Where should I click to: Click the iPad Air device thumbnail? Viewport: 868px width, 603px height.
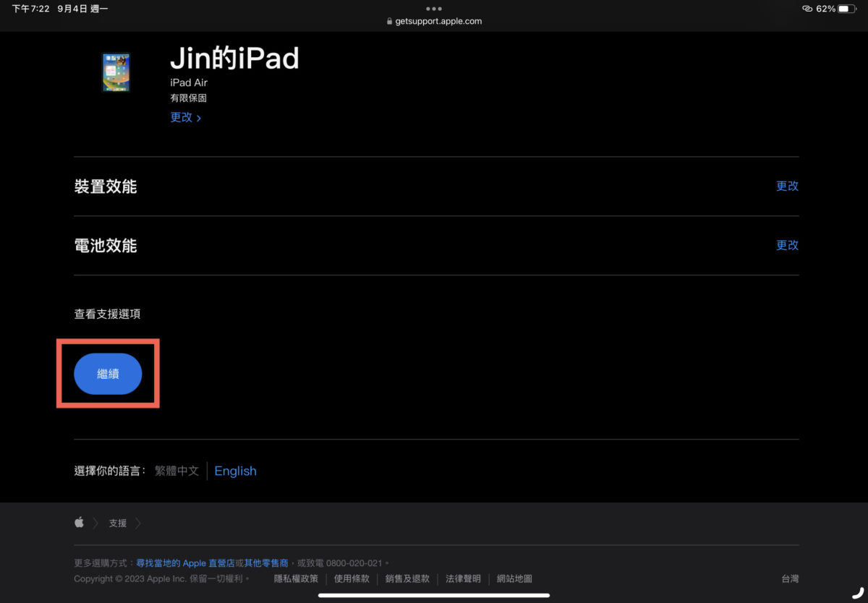pos(116,72)
